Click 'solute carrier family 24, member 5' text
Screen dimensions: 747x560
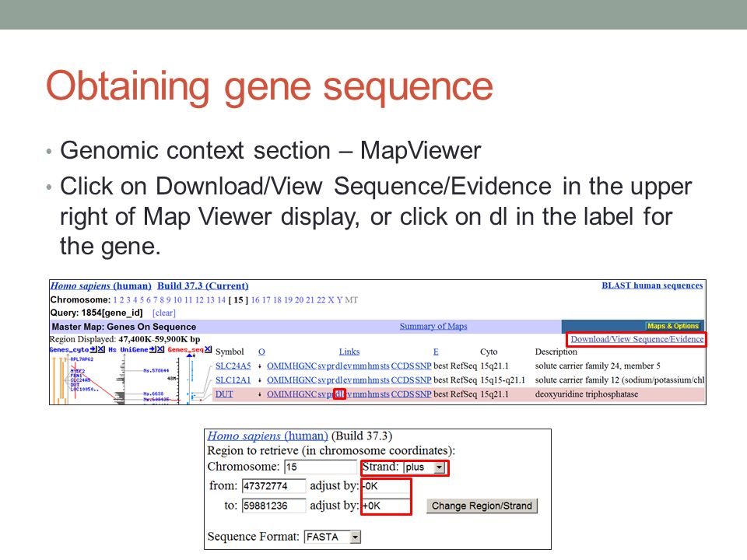pyautogui.click(x=598, y=366)
